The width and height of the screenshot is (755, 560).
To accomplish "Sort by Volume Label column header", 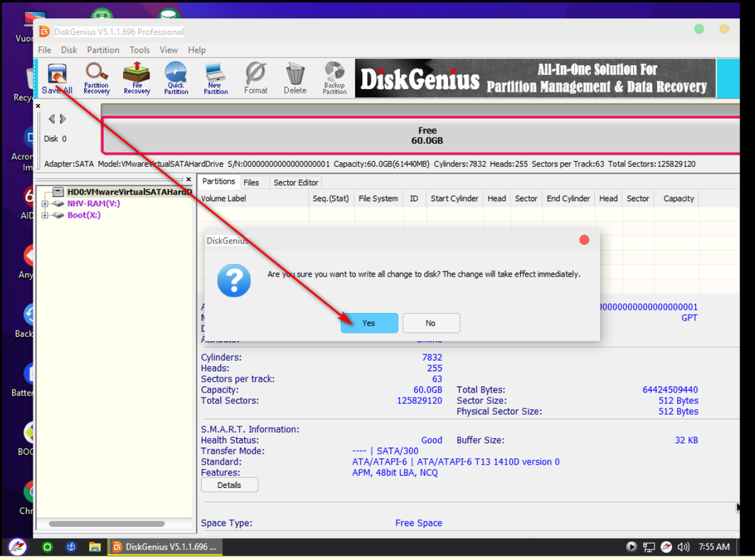I will 253,198.
